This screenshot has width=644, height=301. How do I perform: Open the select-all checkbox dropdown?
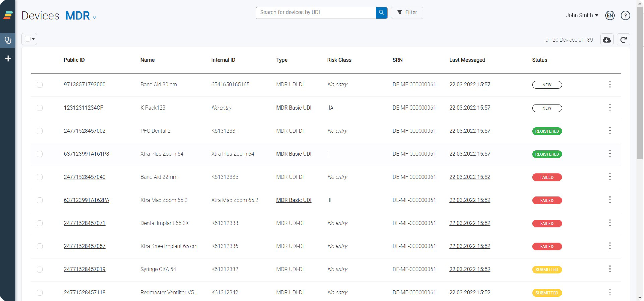(29, 39)
